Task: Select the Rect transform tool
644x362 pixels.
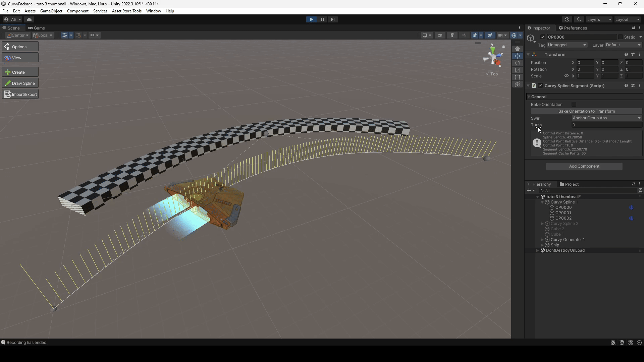Action: tap(518, 77)
